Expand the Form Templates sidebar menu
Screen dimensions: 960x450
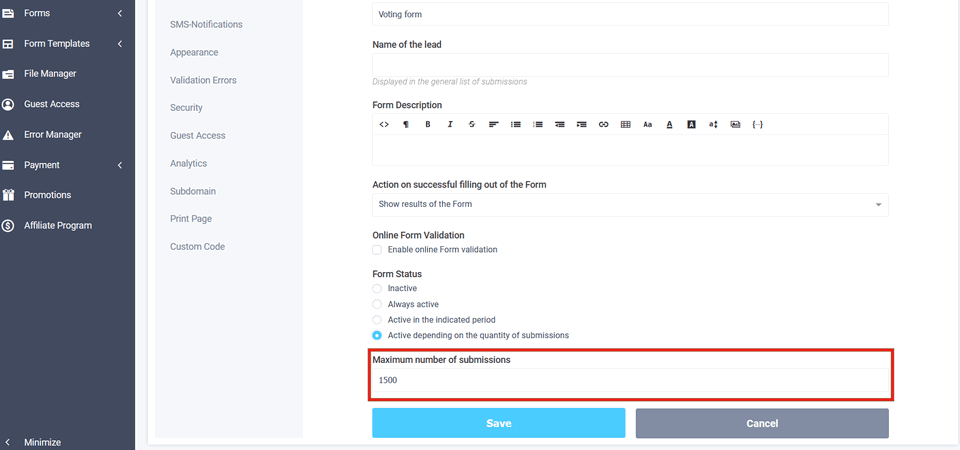[x=67, y=44]
